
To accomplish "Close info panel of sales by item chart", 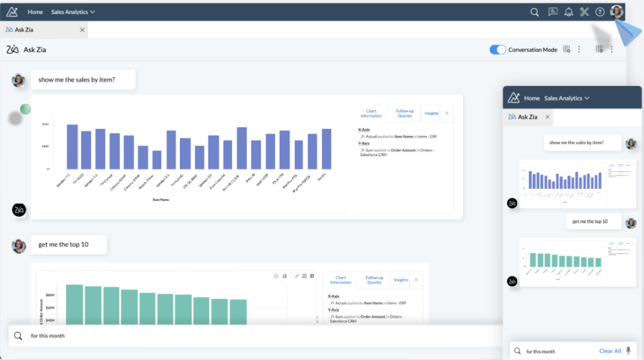I will (447, 113).
